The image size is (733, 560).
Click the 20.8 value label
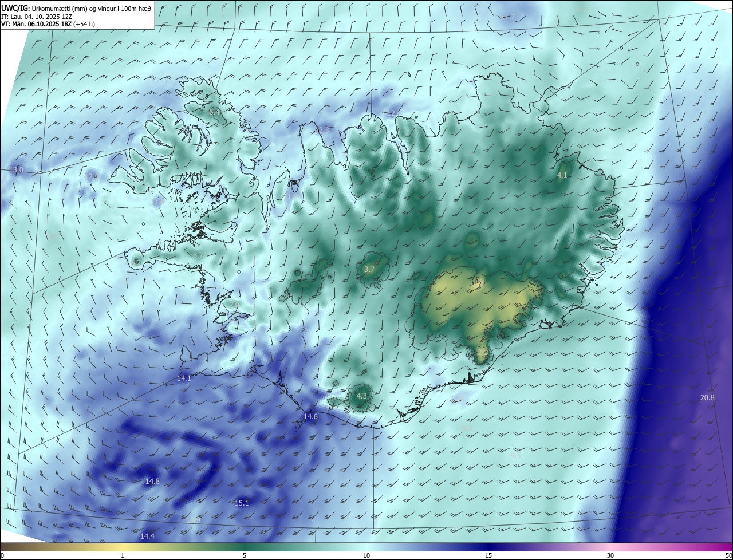click(707, 398)
